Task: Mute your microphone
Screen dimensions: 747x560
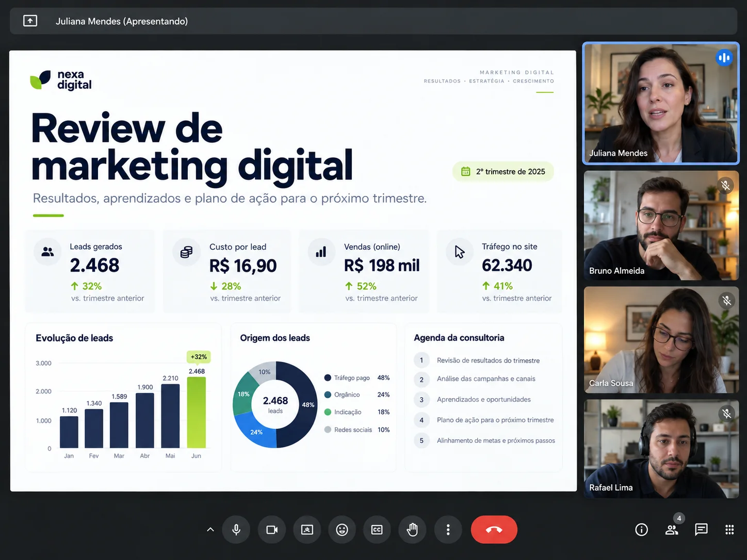Action: point(236,530)
